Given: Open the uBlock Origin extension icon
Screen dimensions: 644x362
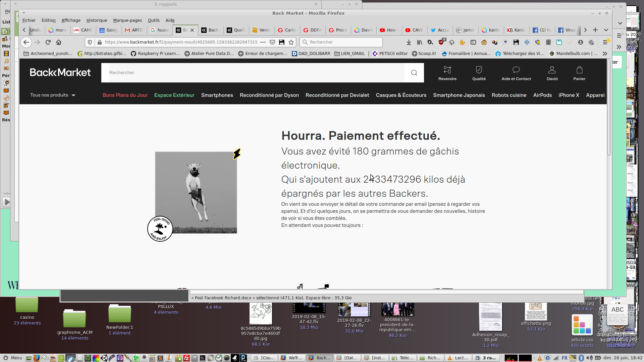Looking at the screenshot, I should (441, 42).
